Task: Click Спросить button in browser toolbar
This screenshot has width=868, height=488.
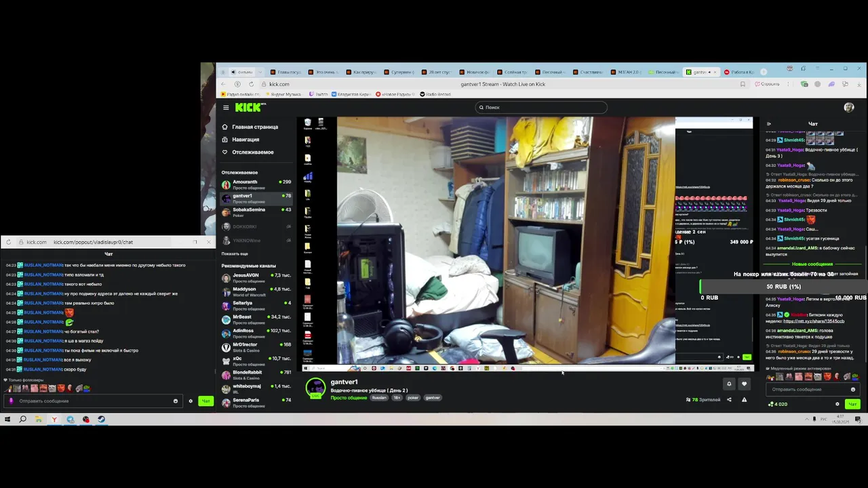Action: click(767, 84)
